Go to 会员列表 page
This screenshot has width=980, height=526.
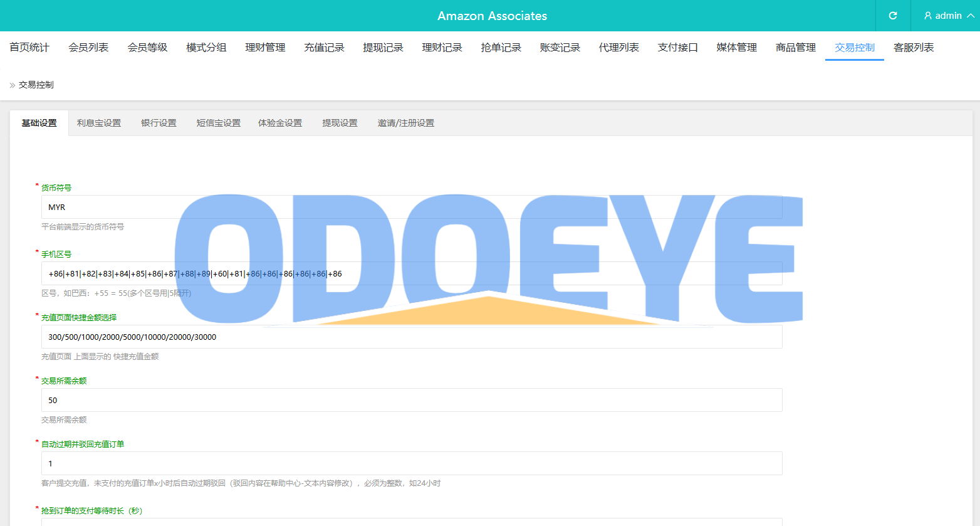coord(88,48)
